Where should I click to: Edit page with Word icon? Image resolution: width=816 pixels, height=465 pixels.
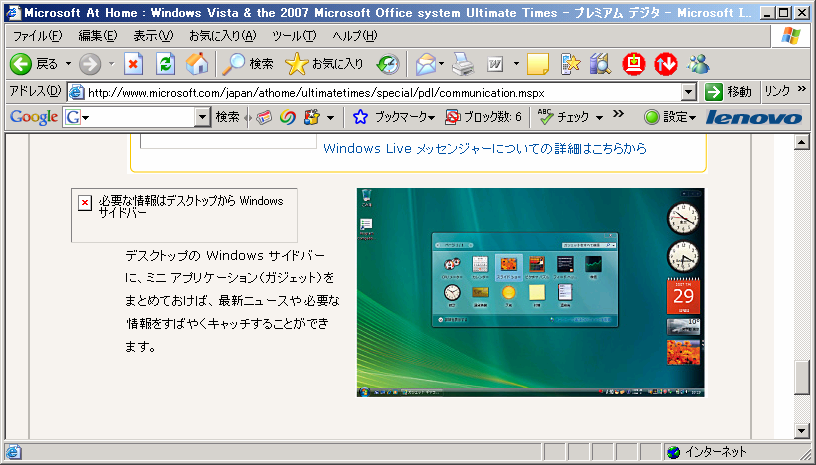[495, 64]
